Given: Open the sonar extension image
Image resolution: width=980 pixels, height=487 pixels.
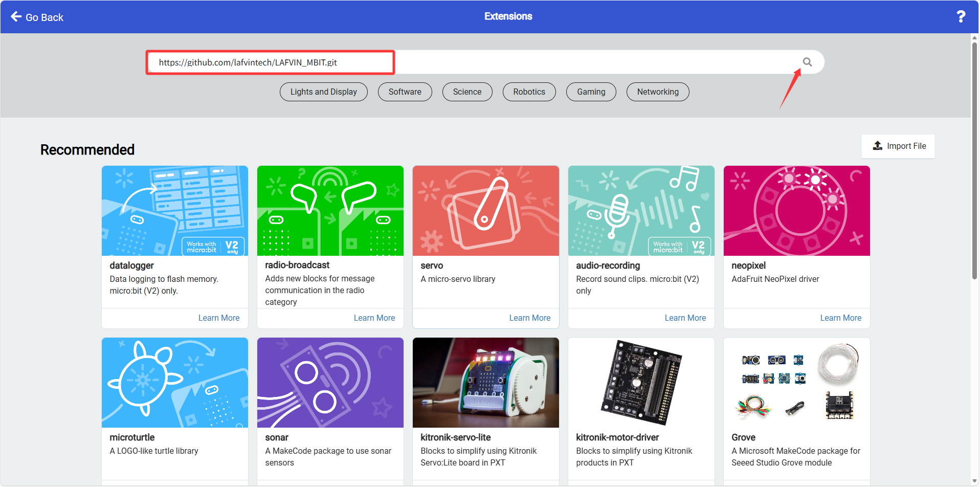Looking at the screenshot, I should tap(330, 383).
